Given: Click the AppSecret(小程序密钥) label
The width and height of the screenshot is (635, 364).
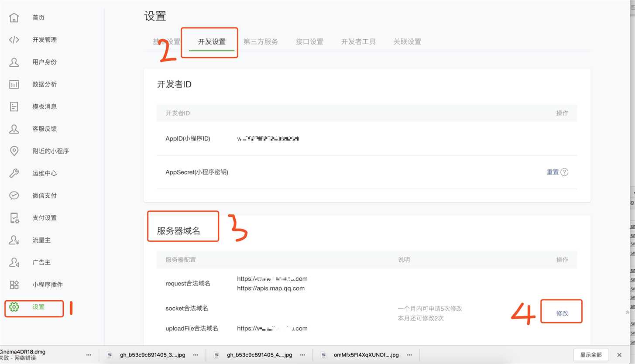Looking at the screenshot, I should click(x=197, y=172).
